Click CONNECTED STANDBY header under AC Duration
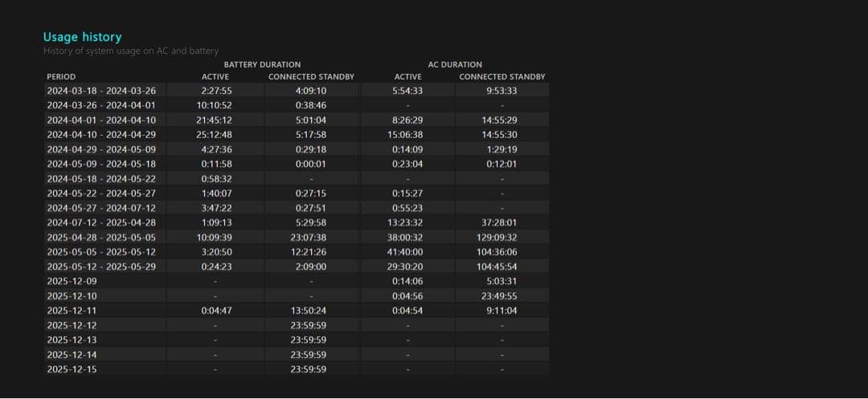868x399 pixels. pos(502,77)
